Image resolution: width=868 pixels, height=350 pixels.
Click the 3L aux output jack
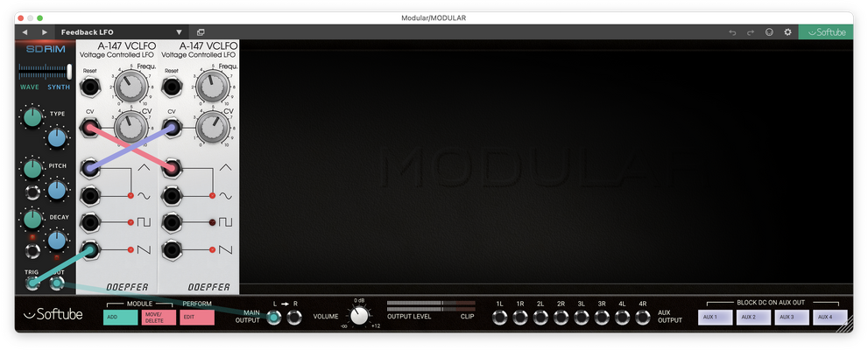[x=582, y=318]
